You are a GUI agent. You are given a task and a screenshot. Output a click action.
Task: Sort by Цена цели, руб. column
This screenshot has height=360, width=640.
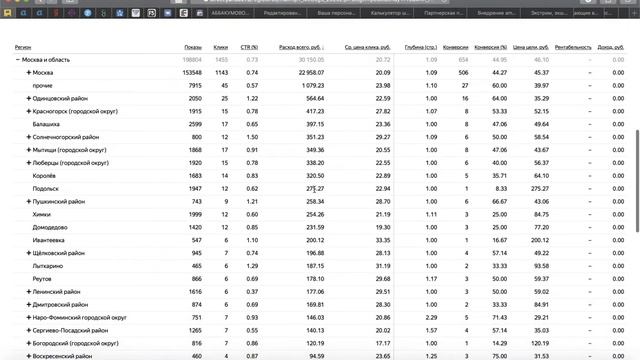pyautogui.click(x=531, y=47)
